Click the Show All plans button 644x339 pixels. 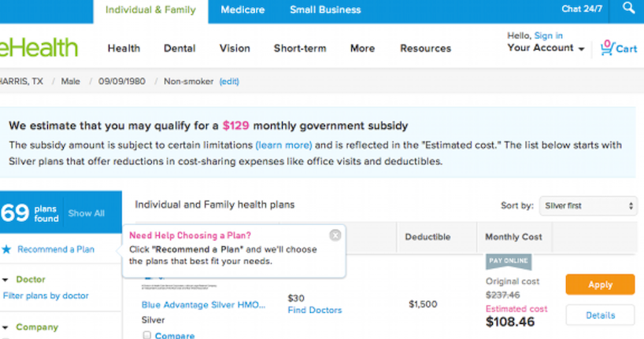click(86, 213)
